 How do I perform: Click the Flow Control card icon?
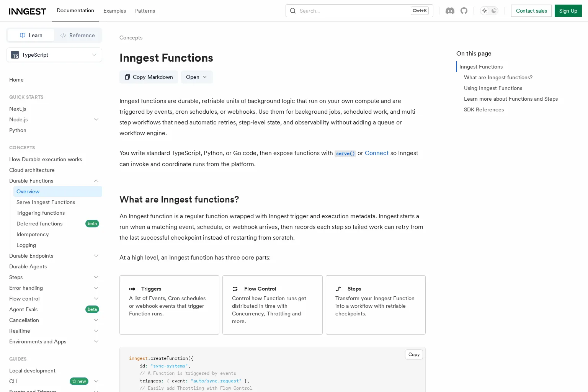click(235, 289)
